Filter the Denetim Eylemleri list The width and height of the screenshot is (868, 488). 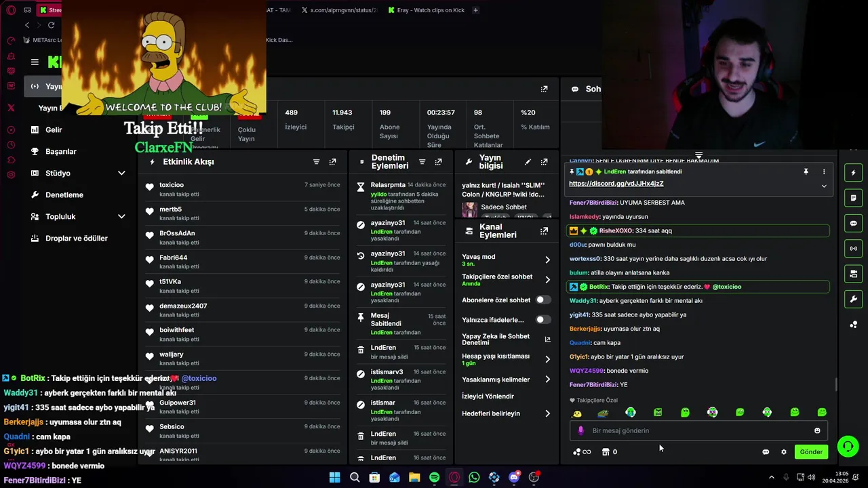point(422,162)
